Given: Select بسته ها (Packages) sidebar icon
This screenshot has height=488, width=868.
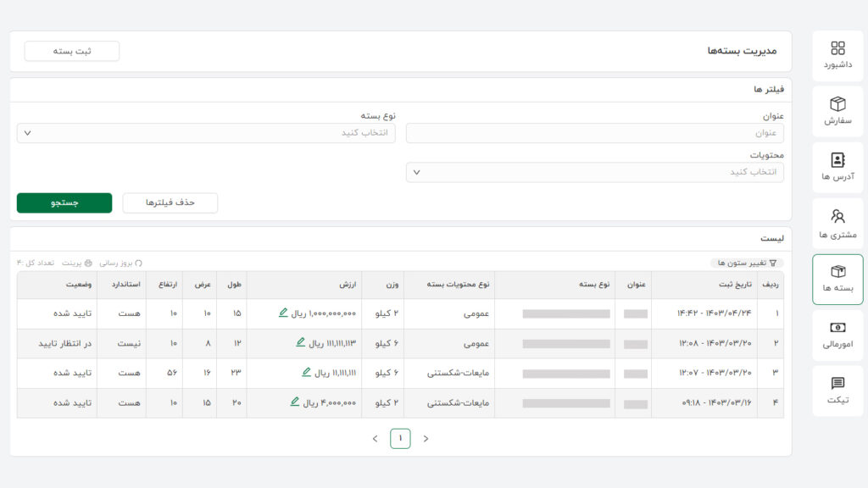Looking at the screenshot, I should pos(837,280).
